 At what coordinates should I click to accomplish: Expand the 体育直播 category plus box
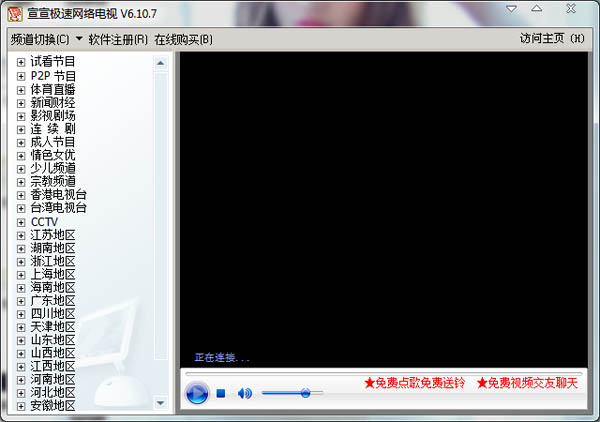[21, 89]
